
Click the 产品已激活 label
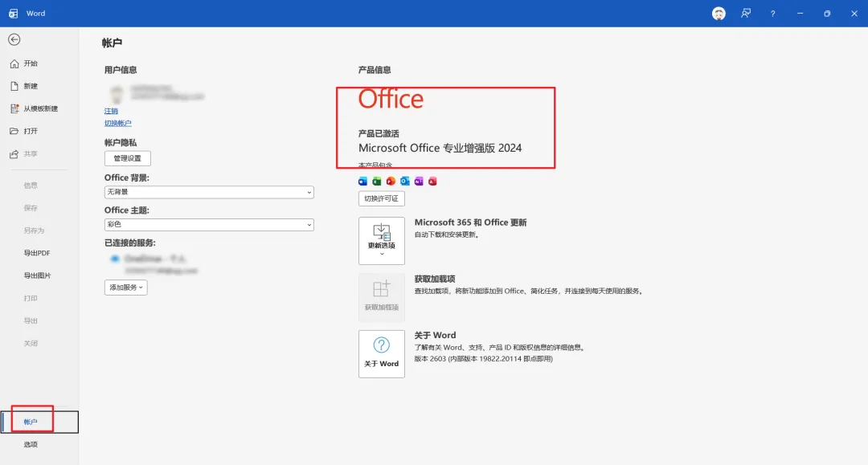379,133
